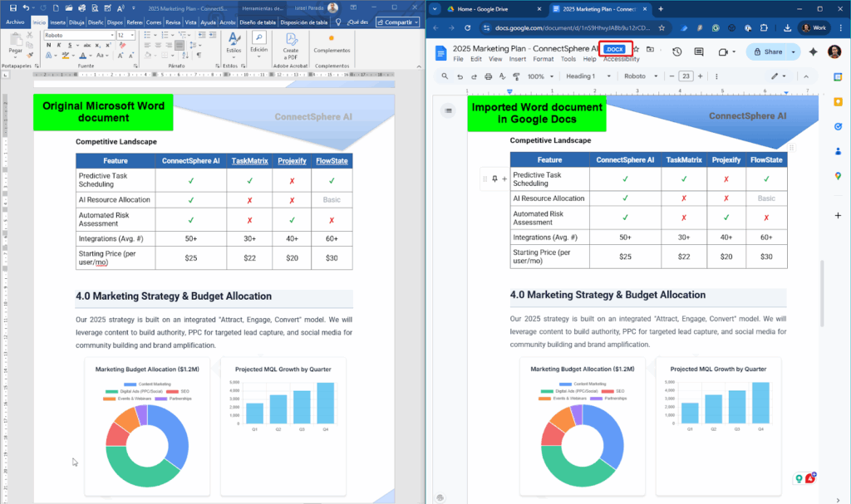The height and width of the screenshot is (504, 851).
Task: Save the Word document with the floppy icon
Action: point(13,8)
